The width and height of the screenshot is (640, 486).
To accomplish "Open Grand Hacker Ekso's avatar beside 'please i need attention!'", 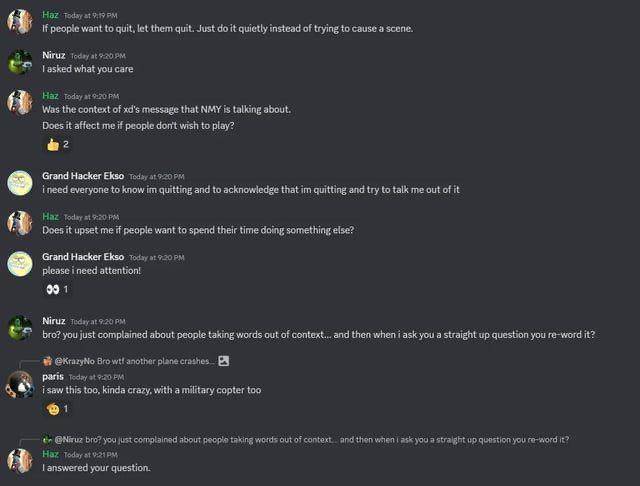I will point(20,263).
